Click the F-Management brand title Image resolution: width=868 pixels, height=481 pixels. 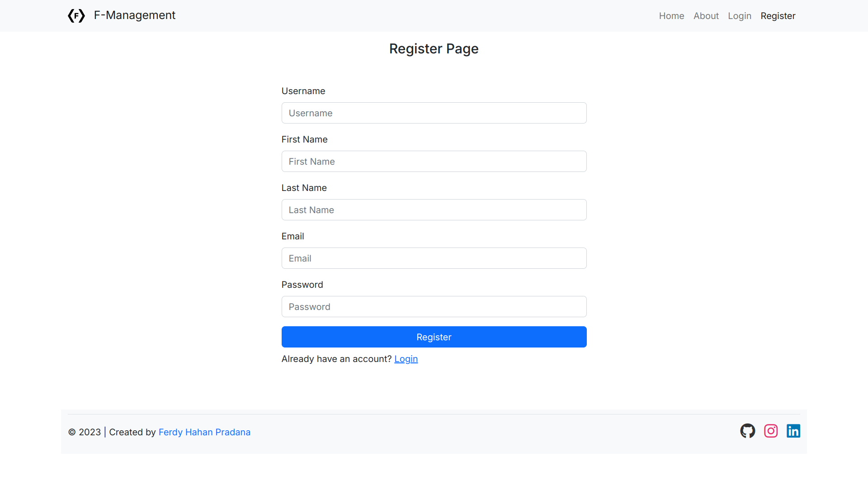click(x=134, y=15)
